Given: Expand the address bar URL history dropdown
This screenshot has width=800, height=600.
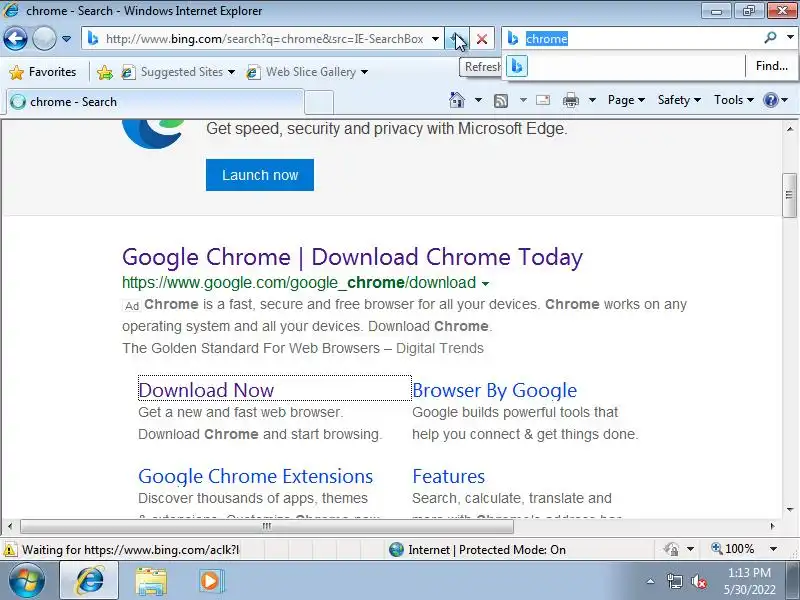Looking at the screenshot, I should (435, 39).
